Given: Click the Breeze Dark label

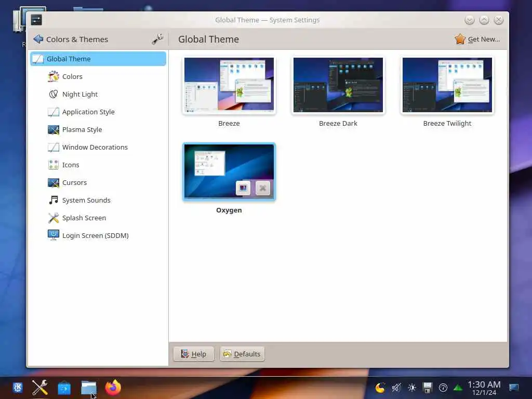Looking at the screenshot, I should [x=338, y=124].
